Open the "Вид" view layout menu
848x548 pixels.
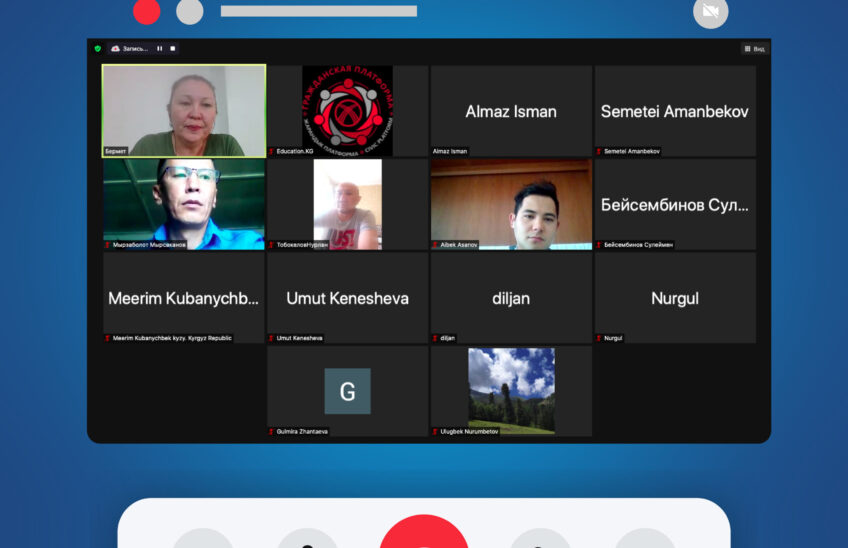coord(754,48)
